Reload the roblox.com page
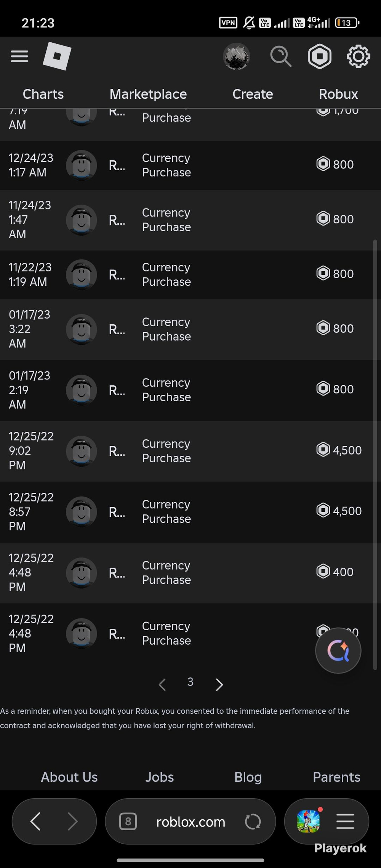The height and width of the screenshot is (868, 381). point(253,822)
